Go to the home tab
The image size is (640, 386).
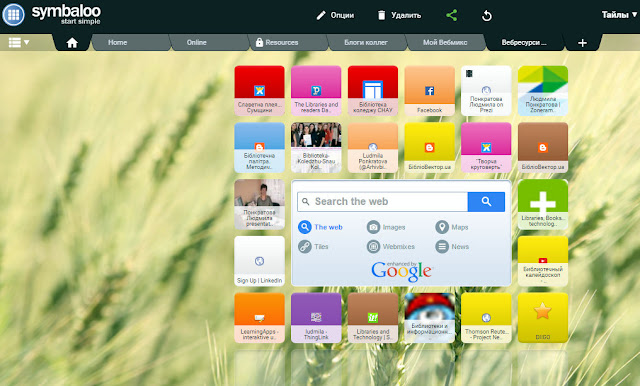72,43
